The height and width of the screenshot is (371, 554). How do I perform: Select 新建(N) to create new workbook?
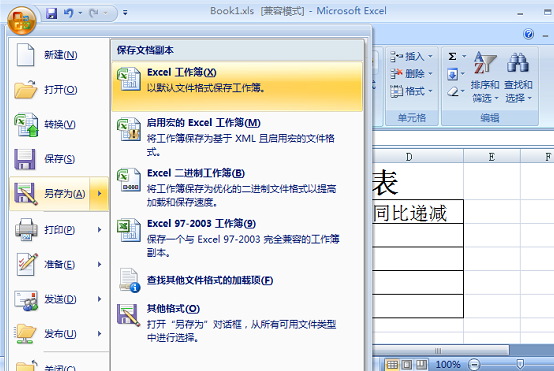(x=59, y=55)
